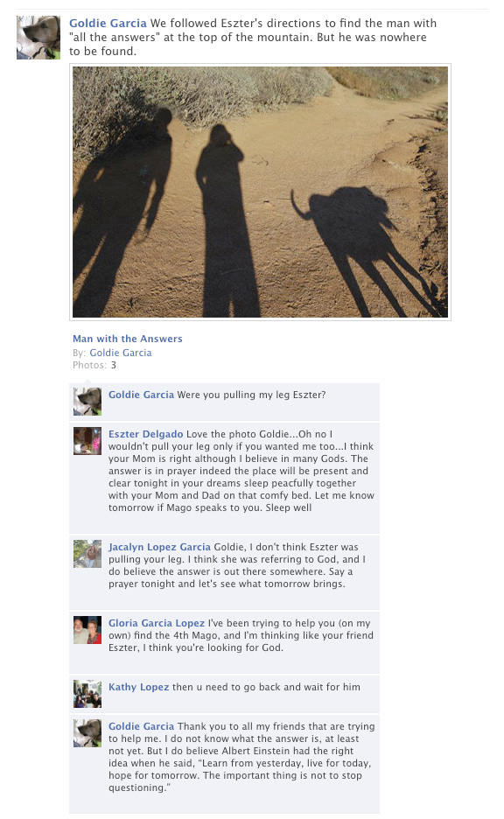Viewport: 504px width, 819px height.
Task: Click Eszter Delgado's comment text about prayer
Action: tap(241, 471)
